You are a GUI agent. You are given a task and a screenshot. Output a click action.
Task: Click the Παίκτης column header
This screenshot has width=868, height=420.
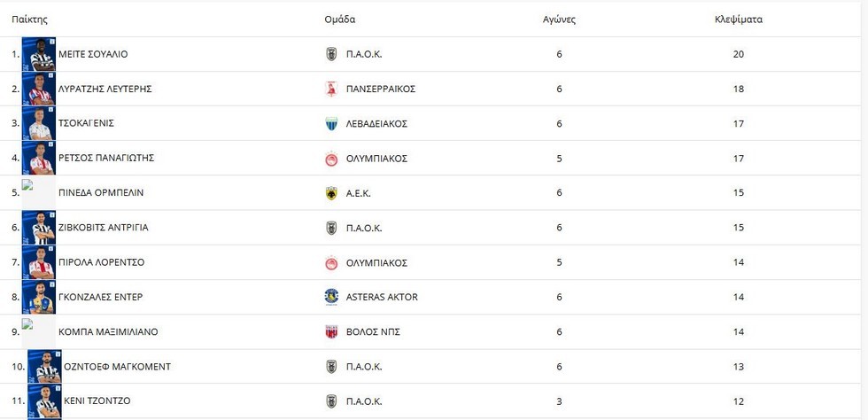pyautogui.click(x=29, y=19)
